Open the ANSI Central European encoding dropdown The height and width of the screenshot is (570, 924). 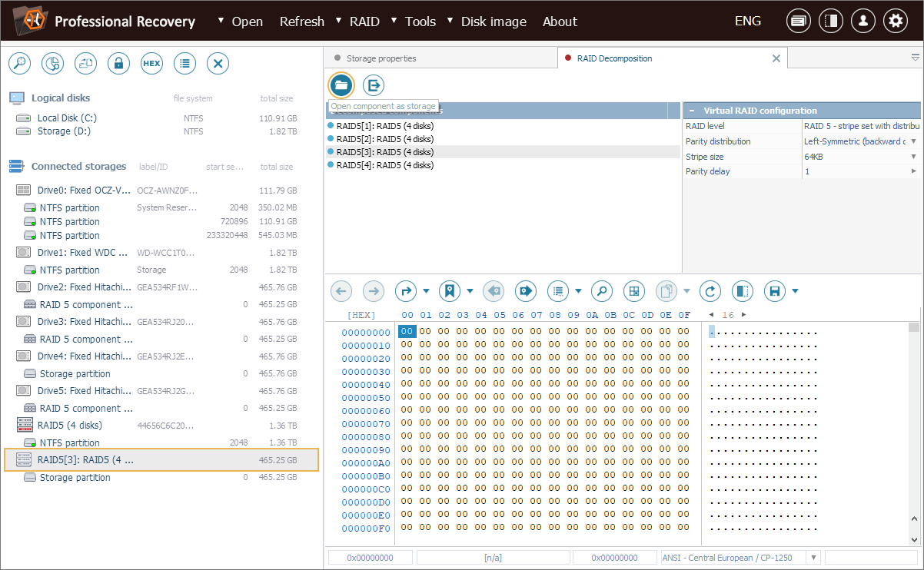pyautogui.click(x=813, y=558)
